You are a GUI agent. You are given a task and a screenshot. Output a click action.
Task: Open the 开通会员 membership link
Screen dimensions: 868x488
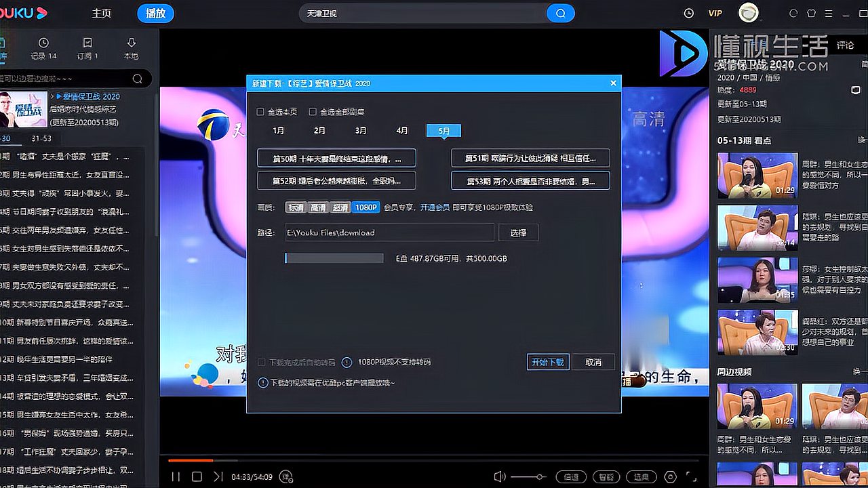click(435, 207)
